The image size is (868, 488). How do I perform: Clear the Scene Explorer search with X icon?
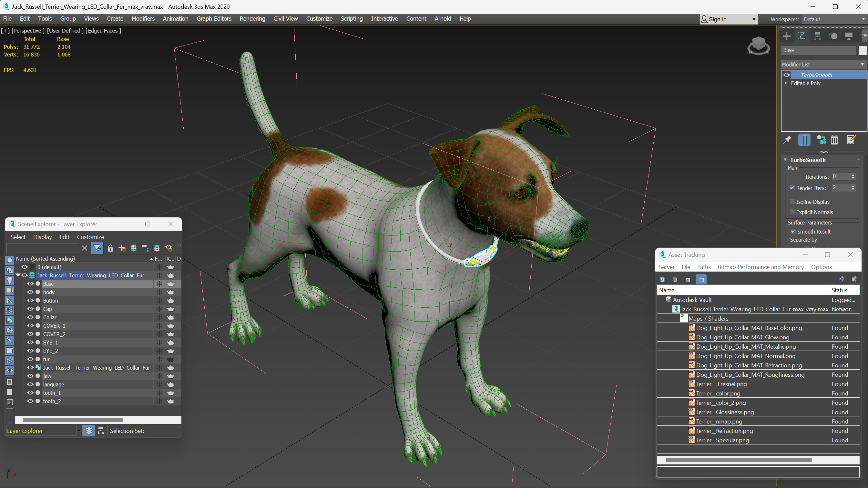(x=85, y=248)
